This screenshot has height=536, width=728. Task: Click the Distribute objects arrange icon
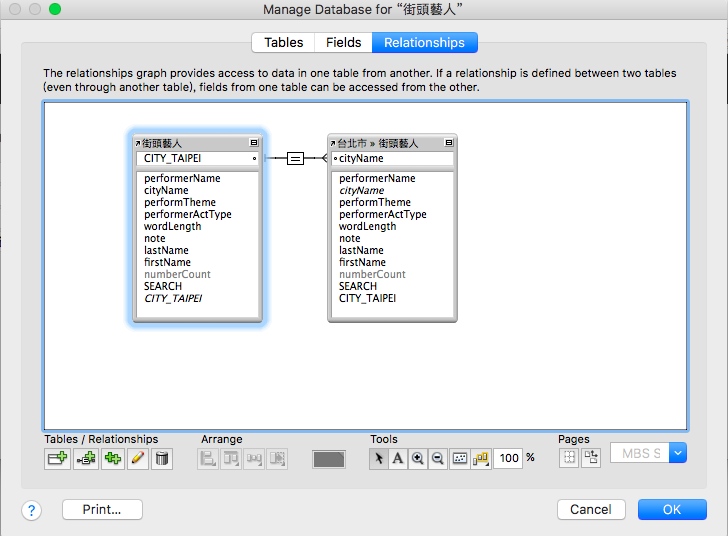coord(231,458)
